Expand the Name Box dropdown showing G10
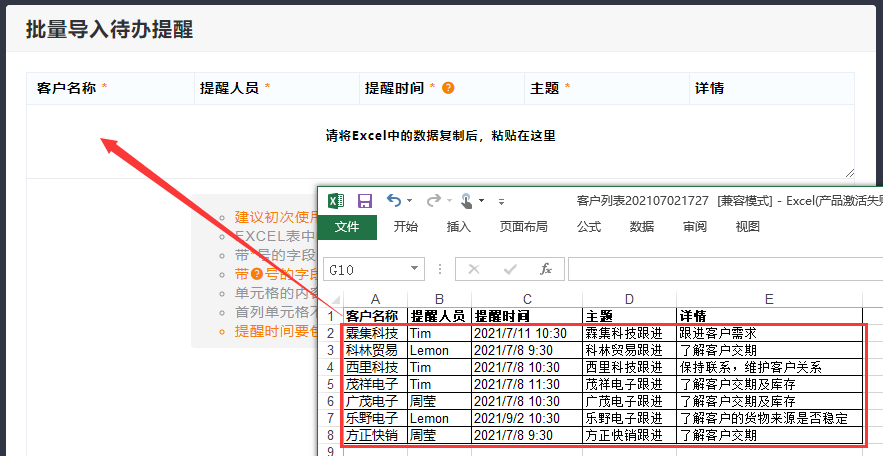The width and height of the screenshot is (883, 456). pos(416,270)
